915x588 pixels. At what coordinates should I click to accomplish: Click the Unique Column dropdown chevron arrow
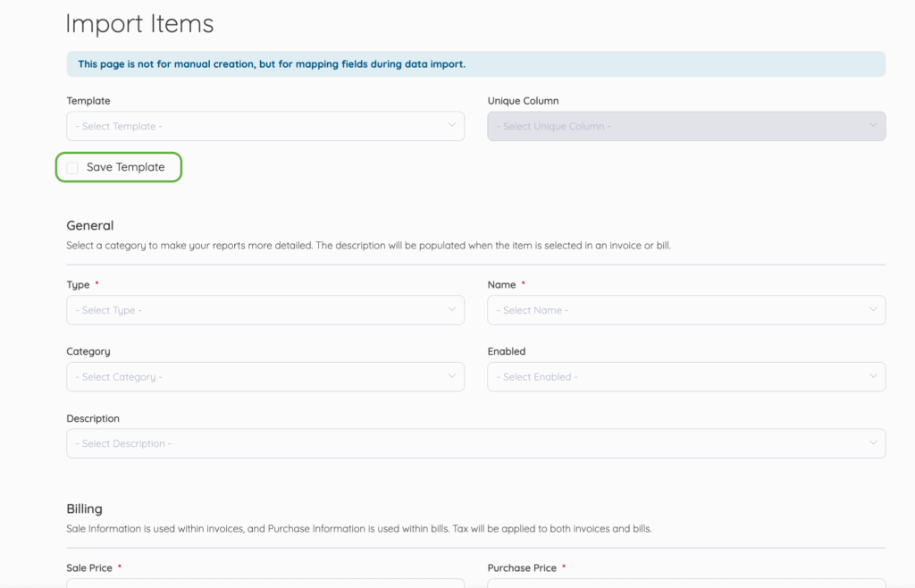tap(873, 126)
